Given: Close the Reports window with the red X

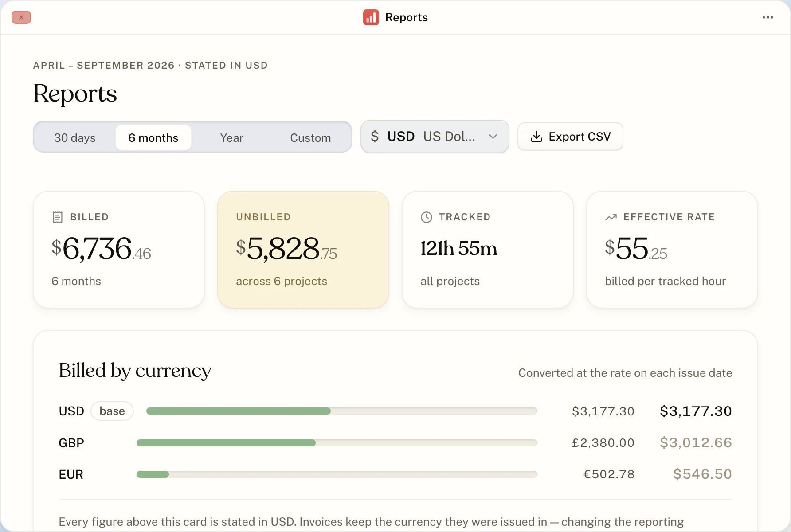Looking at the screenshot, I should click(x=21, y=17).
